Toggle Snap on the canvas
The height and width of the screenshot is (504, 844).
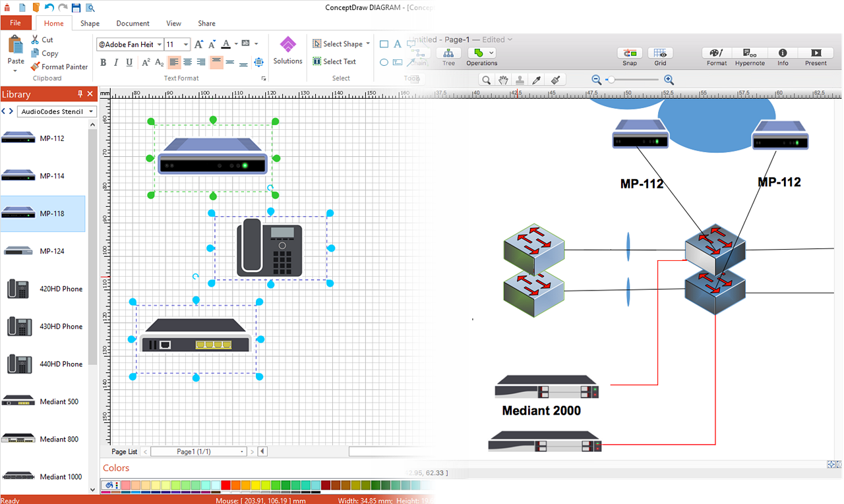pos(630,56)
